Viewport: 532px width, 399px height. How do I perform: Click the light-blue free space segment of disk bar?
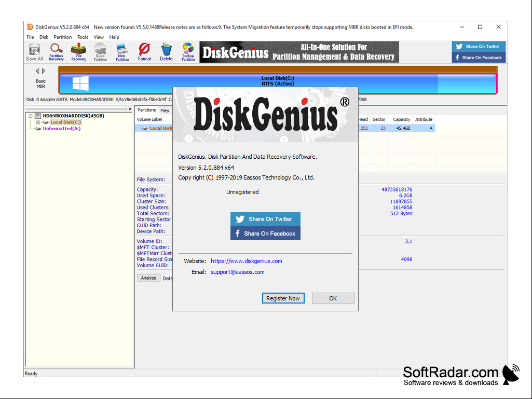[467, 84]
